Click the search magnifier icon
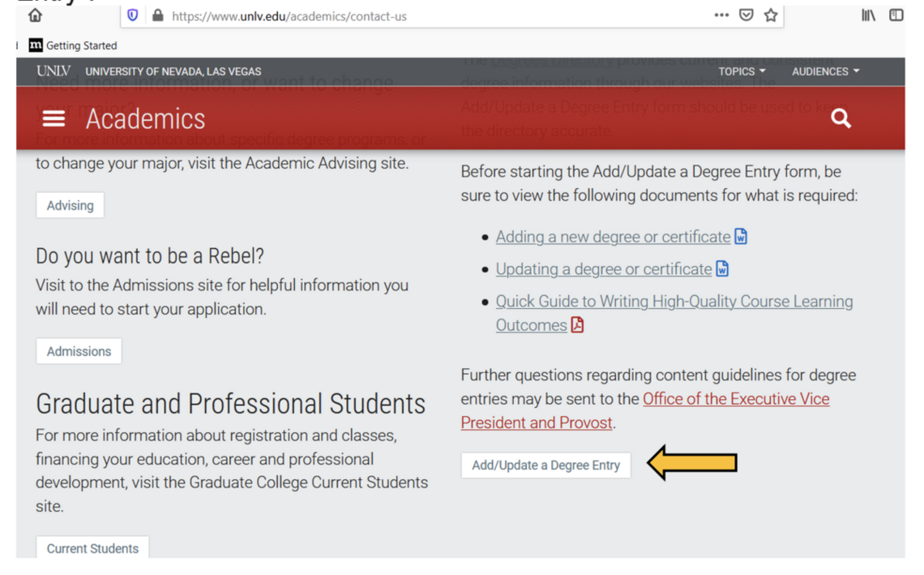 click(x=841, y=118)
